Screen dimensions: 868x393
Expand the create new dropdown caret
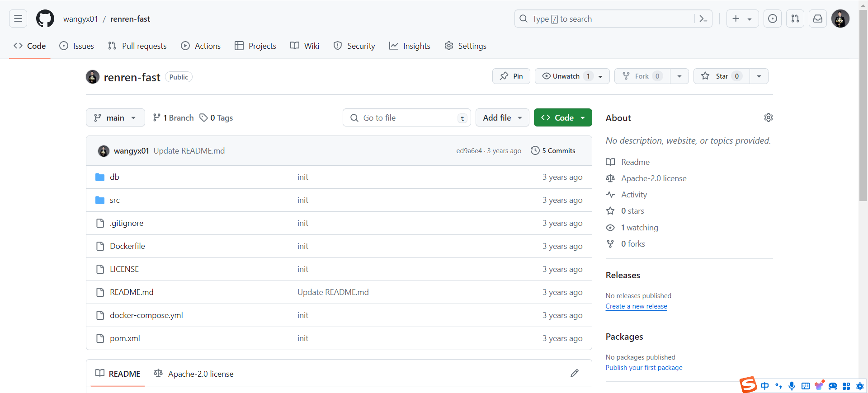tap(750, 19)
